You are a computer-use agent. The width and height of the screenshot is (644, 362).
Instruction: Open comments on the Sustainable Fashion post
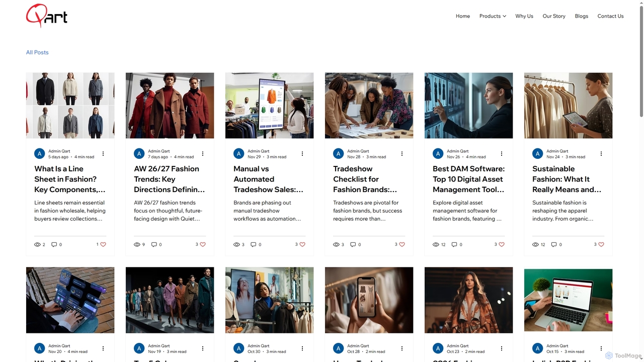point(556,244)
